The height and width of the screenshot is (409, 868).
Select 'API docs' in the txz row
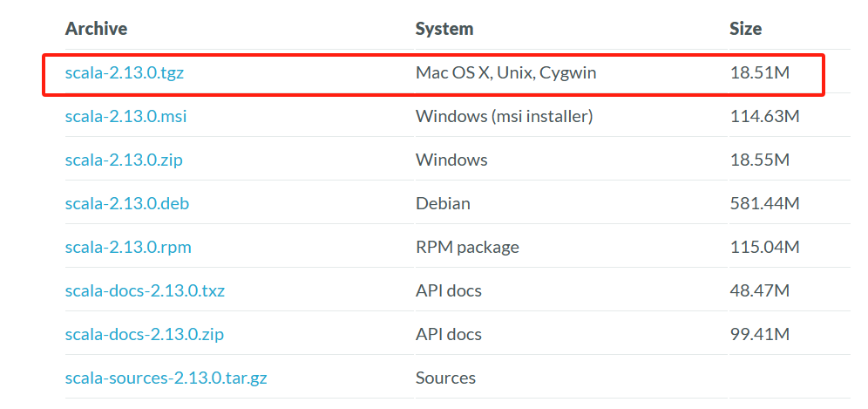(x=449, y=290)
